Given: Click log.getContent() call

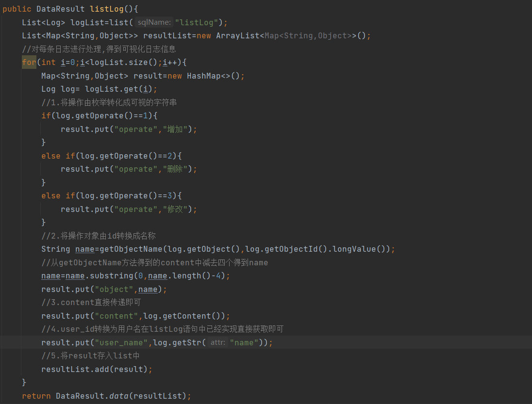Looking at the screenshot, I should click(x=182, y=316).
